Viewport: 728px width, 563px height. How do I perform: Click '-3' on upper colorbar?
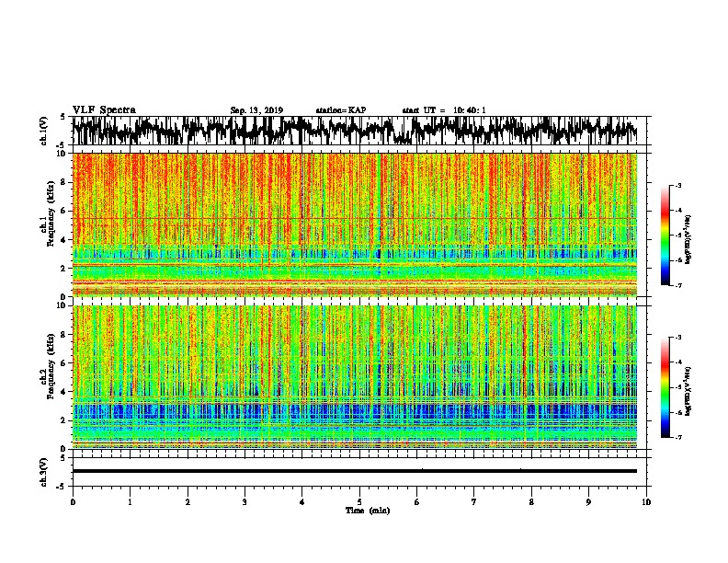[678, 186]
